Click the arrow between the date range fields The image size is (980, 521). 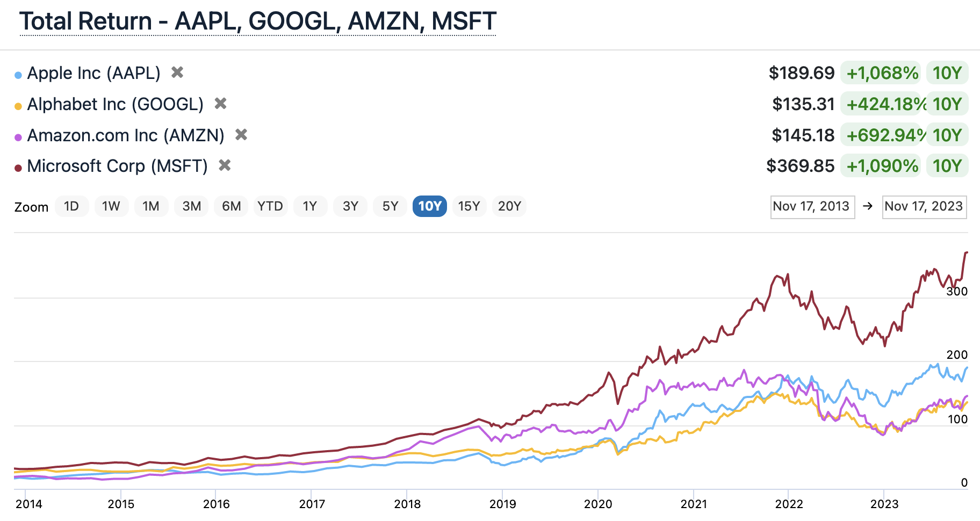[869, 206]
